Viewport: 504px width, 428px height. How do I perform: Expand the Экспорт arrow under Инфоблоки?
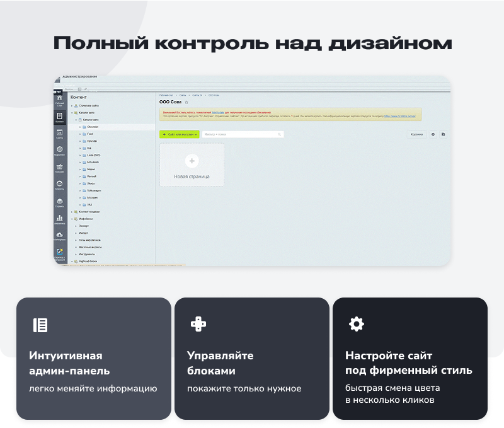[76, 226]
